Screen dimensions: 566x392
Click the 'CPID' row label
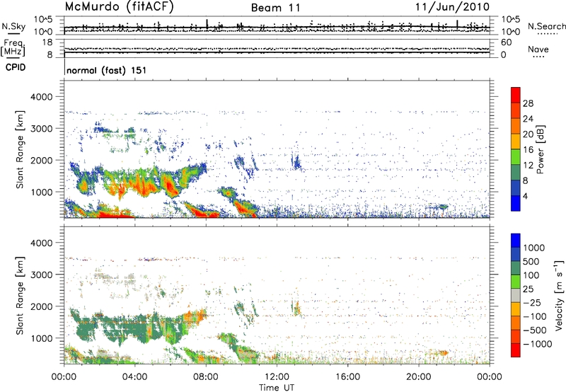click(x=16, y=67)
